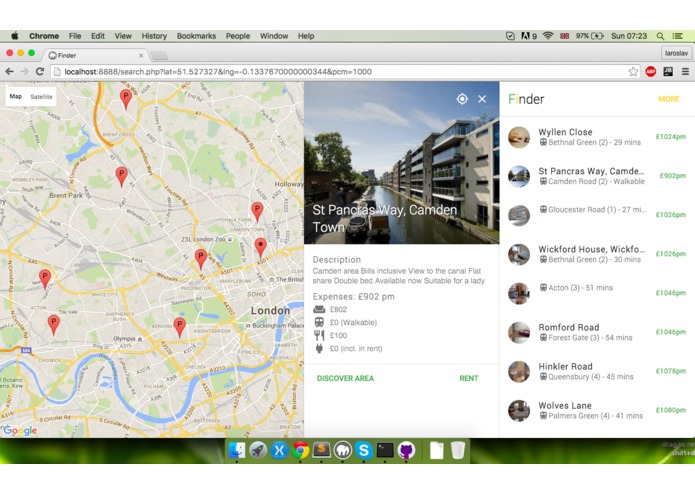The height and width of the screenshot is (494, 695).
Task: Click the Wi-Fi status icon
Action: (548, 36)
